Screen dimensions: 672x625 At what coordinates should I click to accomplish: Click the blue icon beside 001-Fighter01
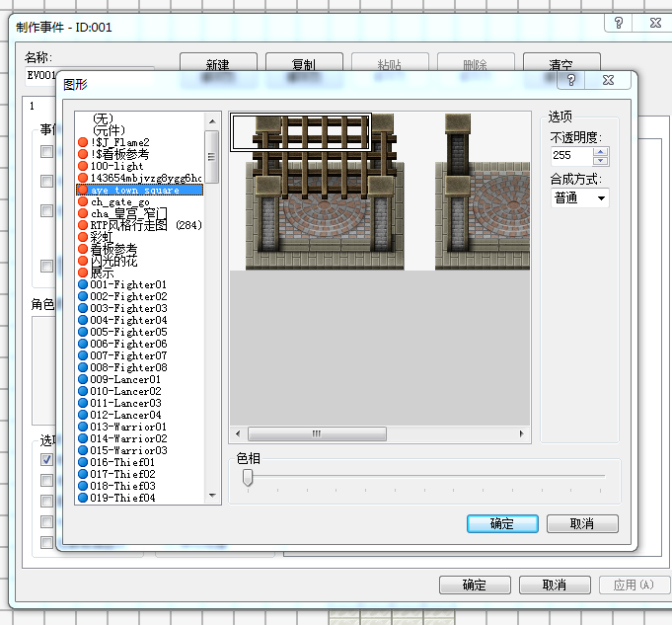pos(83,284)
